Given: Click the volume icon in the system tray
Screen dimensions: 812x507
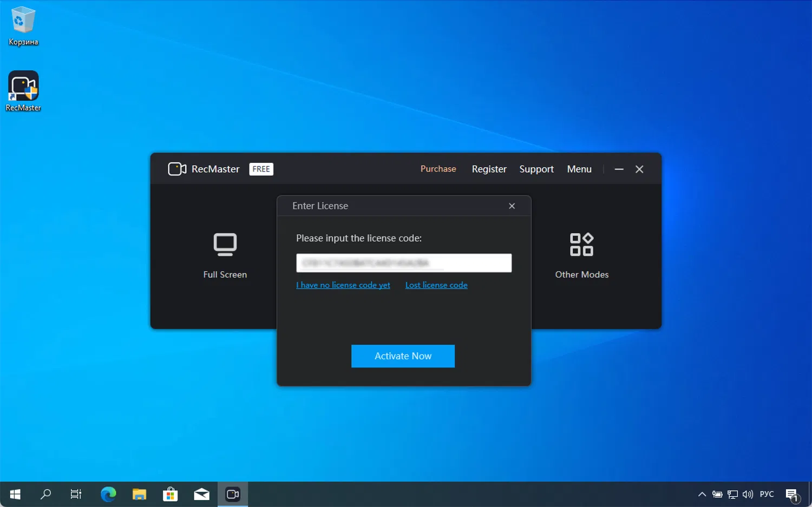Looking at the screenshot, I should pos(748,494).
